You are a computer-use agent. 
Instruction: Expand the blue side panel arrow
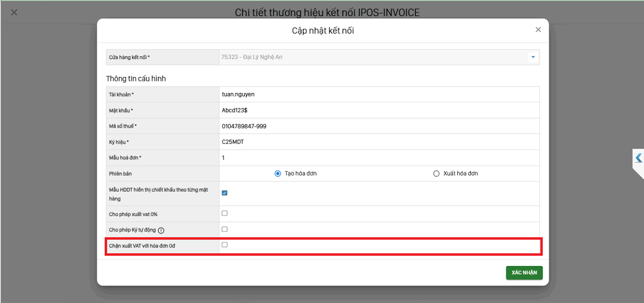(638, 158)
